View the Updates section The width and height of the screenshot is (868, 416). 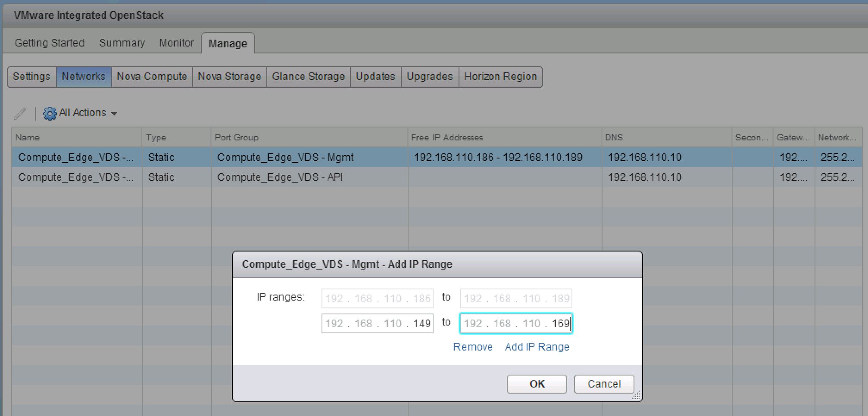click(x=375, y=77)
